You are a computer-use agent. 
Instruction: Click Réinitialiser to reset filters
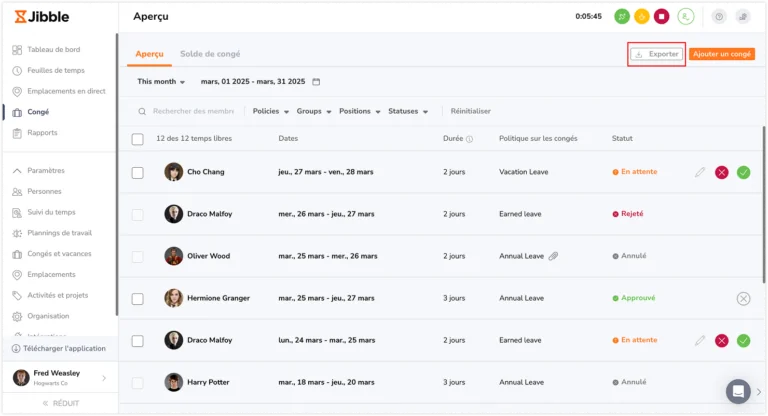tap(471, 111)
